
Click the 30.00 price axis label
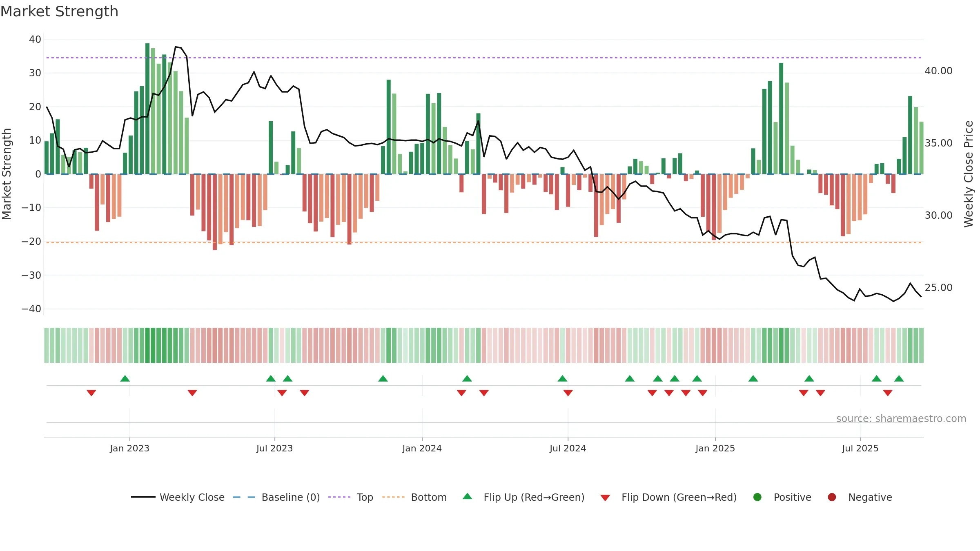pyautogui.click(x=938, y=216)
